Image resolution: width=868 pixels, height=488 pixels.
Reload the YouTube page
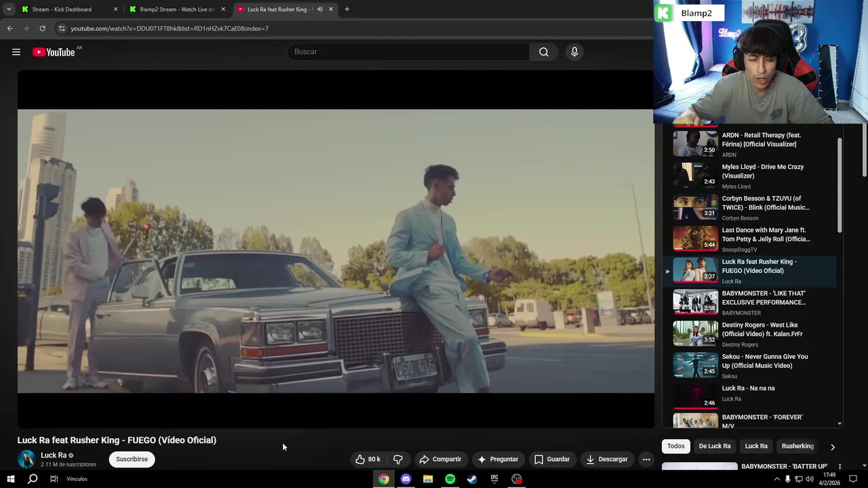(42, 28)
